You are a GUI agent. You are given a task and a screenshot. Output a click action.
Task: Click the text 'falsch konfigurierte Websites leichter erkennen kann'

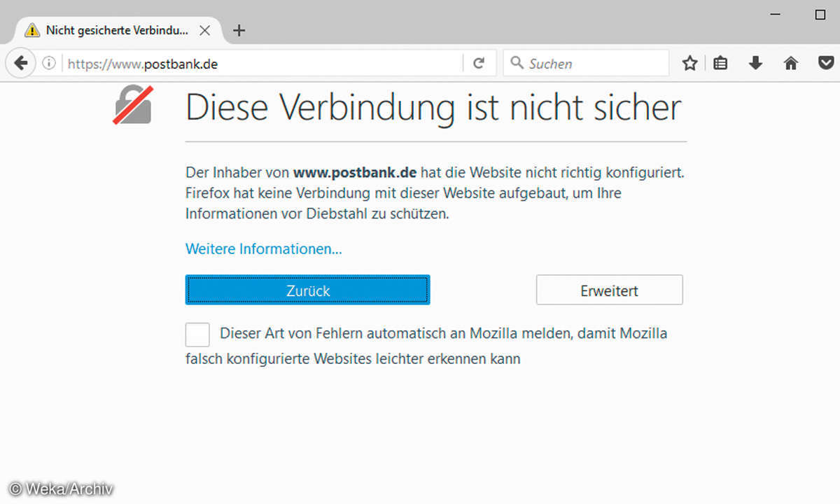click(x=353, y=359)
